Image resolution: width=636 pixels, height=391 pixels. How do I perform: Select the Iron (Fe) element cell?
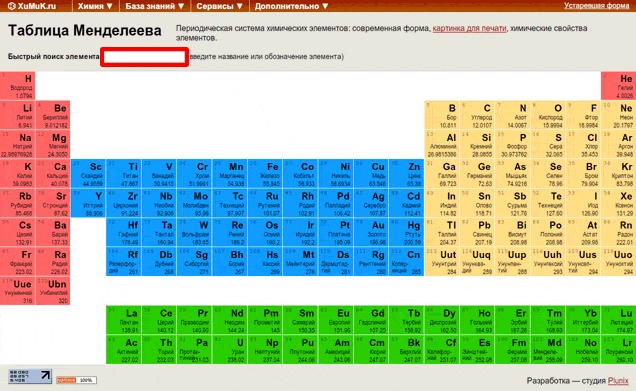click(265, 174)
